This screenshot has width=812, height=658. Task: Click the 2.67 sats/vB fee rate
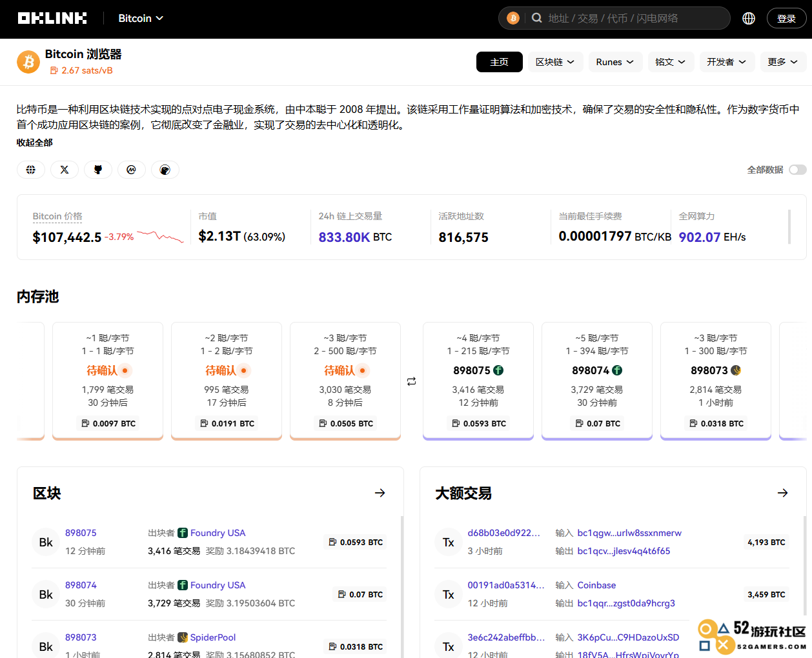[87, 70]
